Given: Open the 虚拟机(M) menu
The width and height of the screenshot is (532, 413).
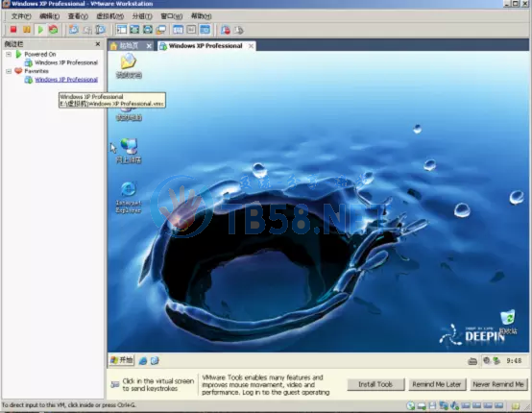Looking at the screenshot, I should tap(109, 16).
